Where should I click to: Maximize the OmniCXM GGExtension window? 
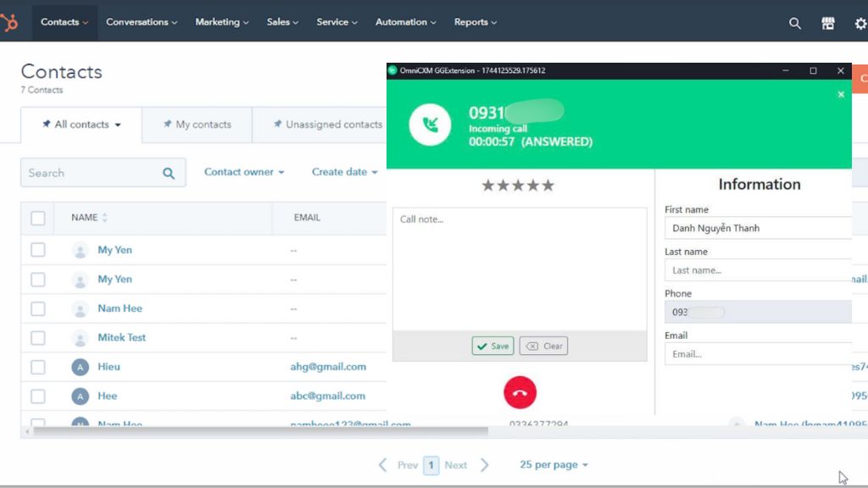click(x=813, y=70)
